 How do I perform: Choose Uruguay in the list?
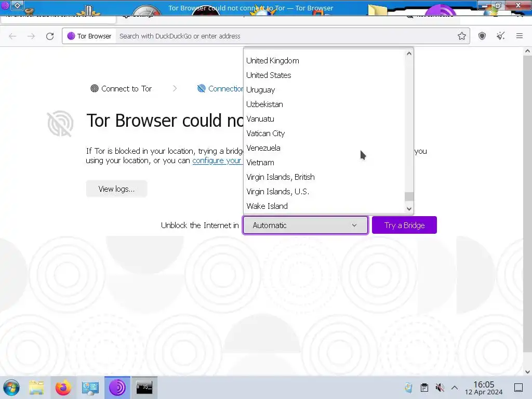[x=324, y=90]
